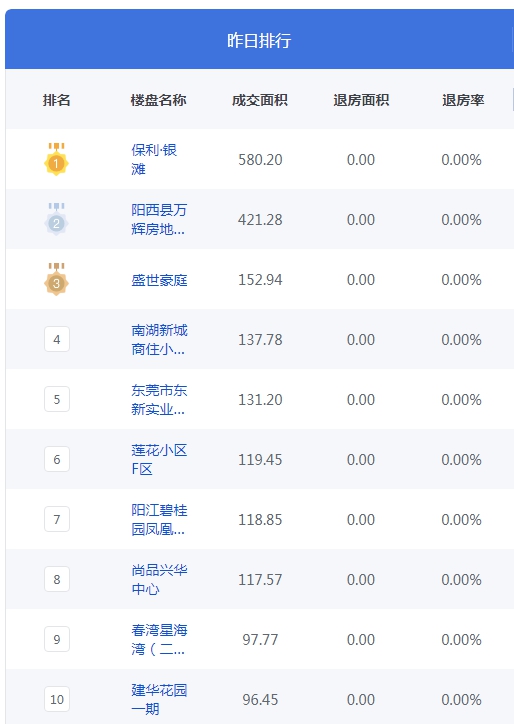Open the 保利·银滩 property link
Screen dimensions: 514x724
pyautogui.click(x=154, y=159)
